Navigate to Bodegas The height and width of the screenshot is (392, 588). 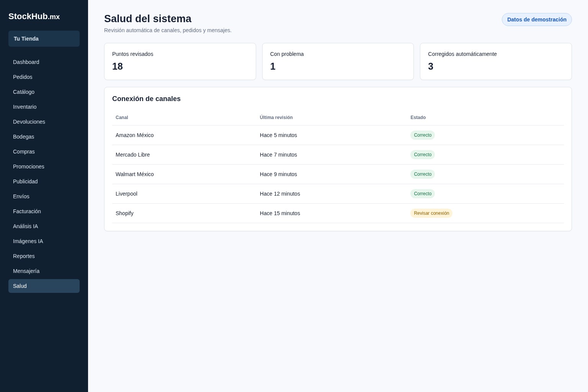tap(44, 137)
